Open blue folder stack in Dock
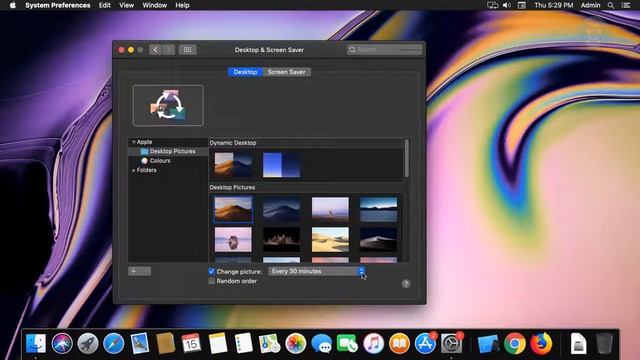The width and height of the screenshot is (640, 360). click(489, 343)
